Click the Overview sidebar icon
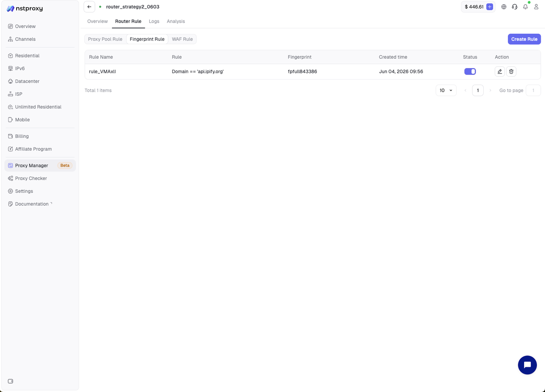 (x=11, y=26)
